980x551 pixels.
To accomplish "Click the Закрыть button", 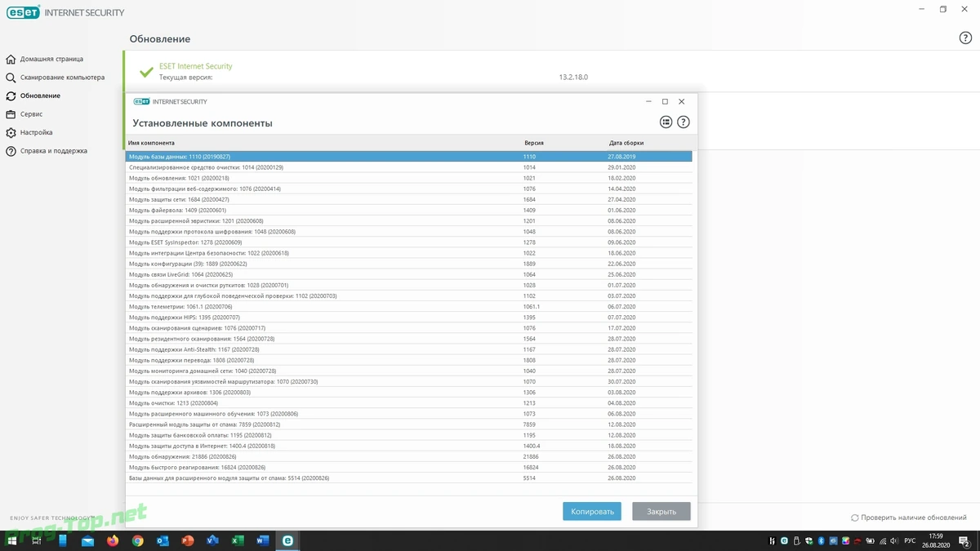I will coord(661,511).
